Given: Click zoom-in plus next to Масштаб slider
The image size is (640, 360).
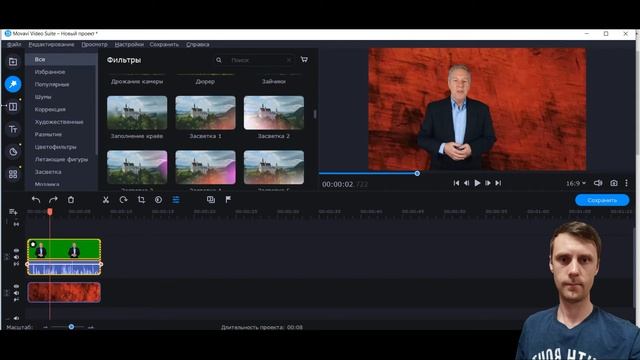Looking at the screenshot, I should [91, 327].
